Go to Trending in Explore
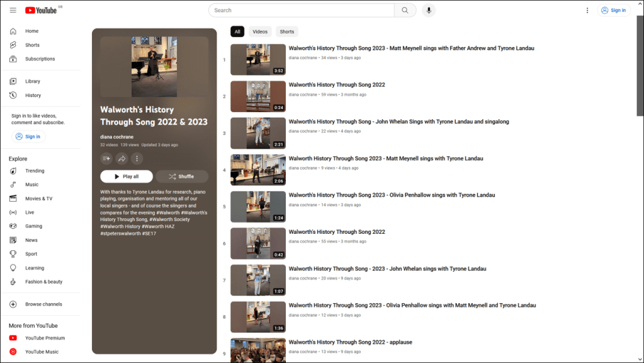This screenshot has height=363, width=644. [35, 171]
